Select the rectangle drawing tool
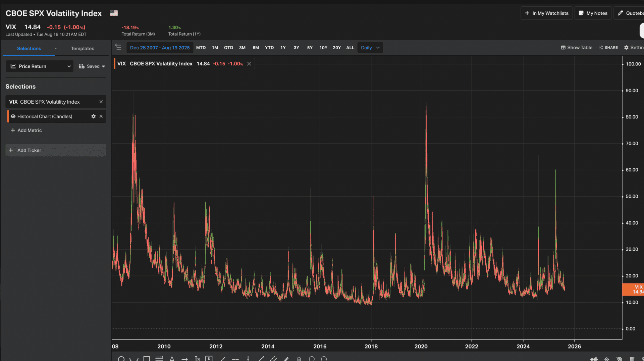This screenshot has width=644, height=361. pos(147,359)
